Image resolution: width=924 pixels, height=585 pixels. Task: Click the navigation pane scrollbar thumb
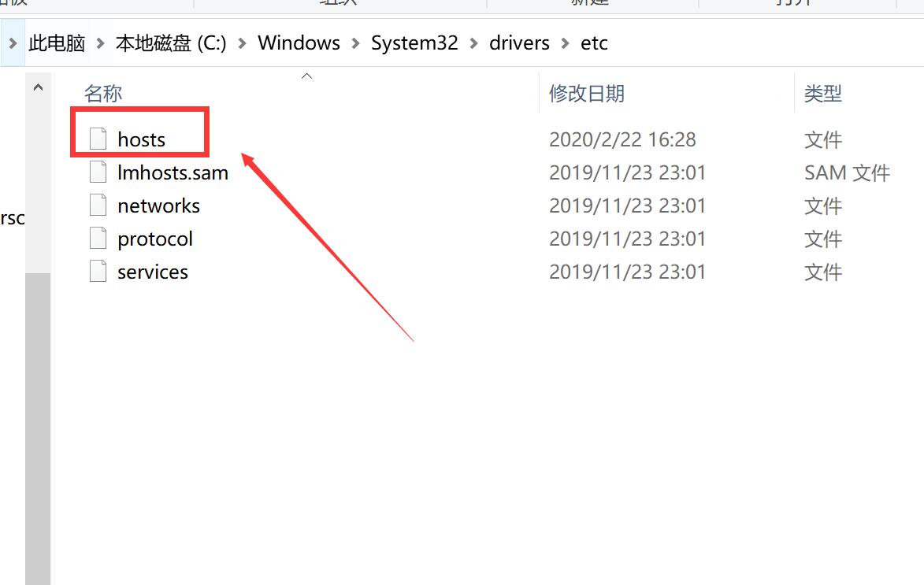[39, 429]
